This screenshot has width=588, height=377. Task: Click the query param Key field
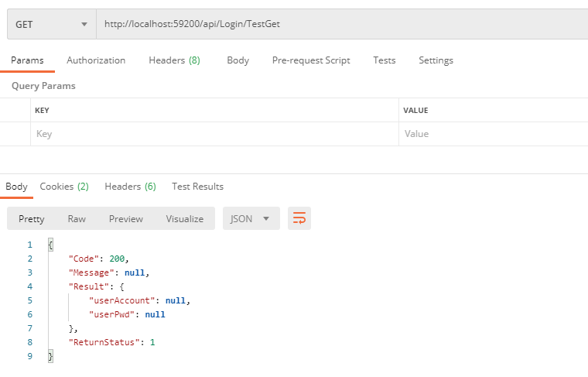tap(214, 134)
